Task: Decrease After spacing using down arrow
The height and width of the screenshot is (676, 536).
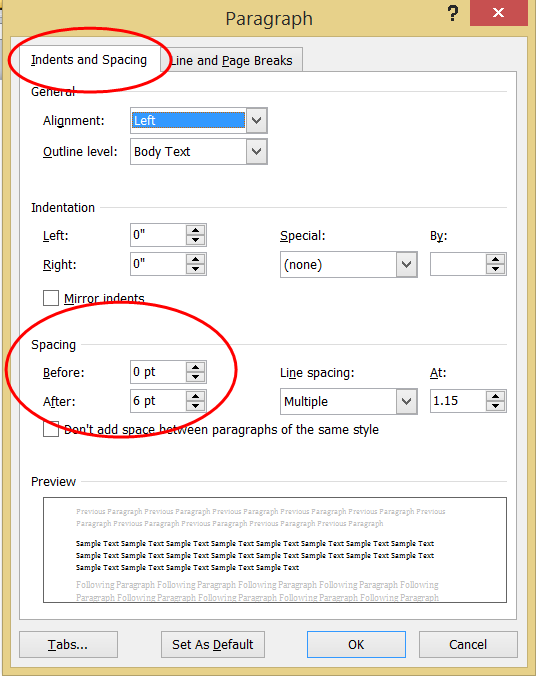Action: pos(195,406)
